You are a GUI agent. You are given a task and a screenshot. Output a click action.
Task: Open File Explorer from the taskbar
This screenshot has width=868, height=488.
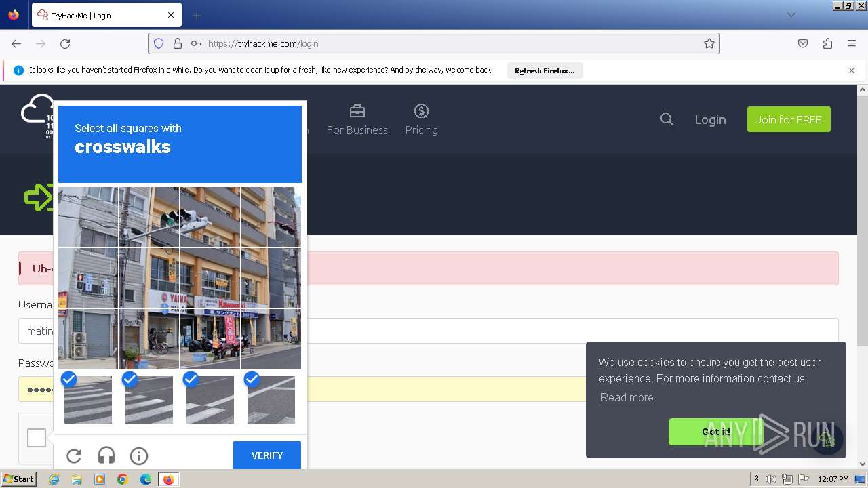[x=77, y=479]
